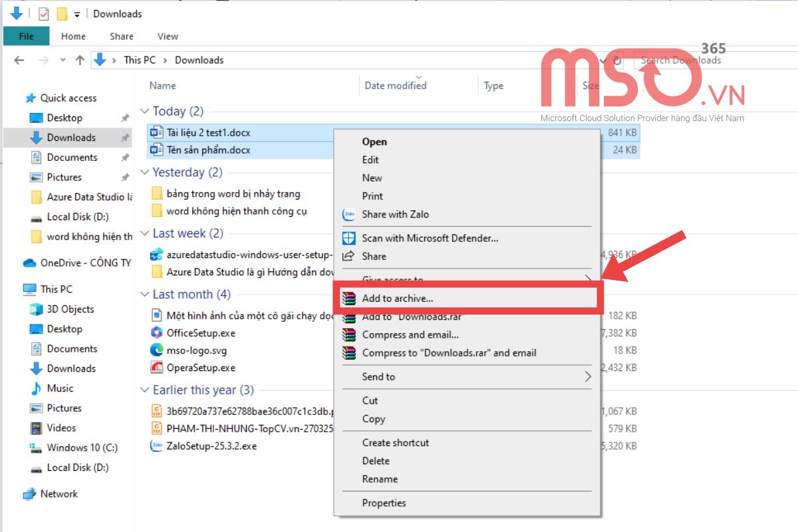Collapse the Yesterday (2) group
Screen dimensions: 798x532
pyautogui.click(x=145, y=172)
